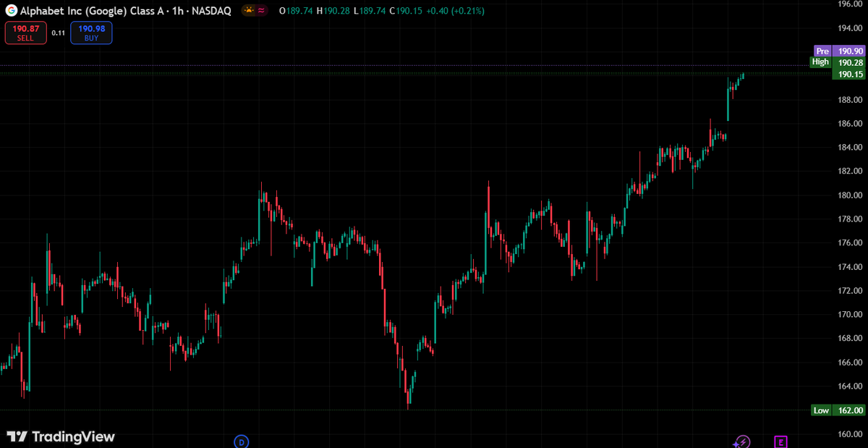Click the blue 190.98 BUY button

coord(91,33)
